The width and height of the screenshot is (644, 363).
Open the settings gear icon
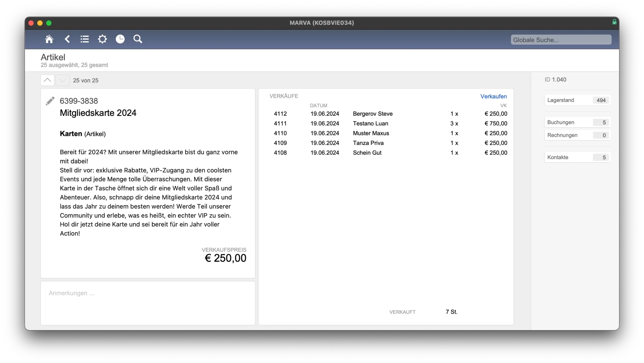[102, 39]
